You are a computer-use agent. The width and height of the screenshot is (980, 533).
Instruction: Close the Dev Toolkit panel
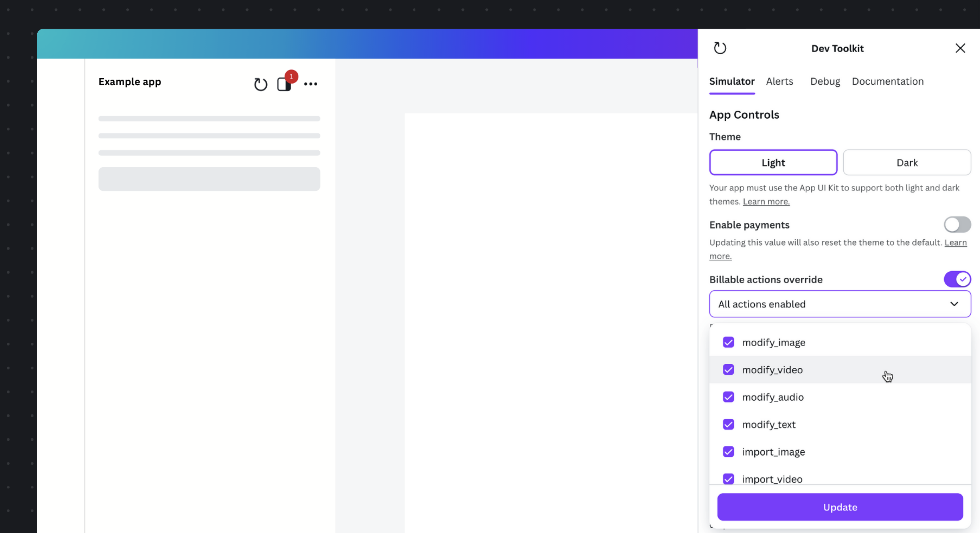pyautogui.click(x=960, y=48)
